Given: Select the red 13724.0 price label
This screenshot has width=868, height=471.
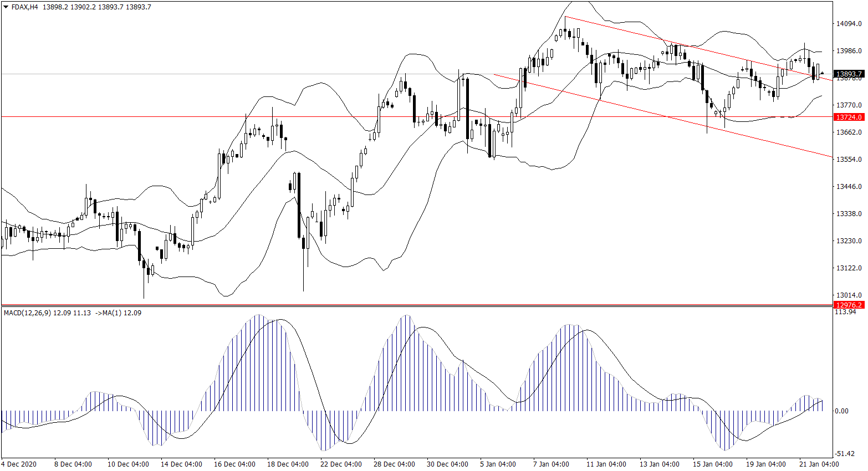Looking at the screenshot, I should 849,117.
